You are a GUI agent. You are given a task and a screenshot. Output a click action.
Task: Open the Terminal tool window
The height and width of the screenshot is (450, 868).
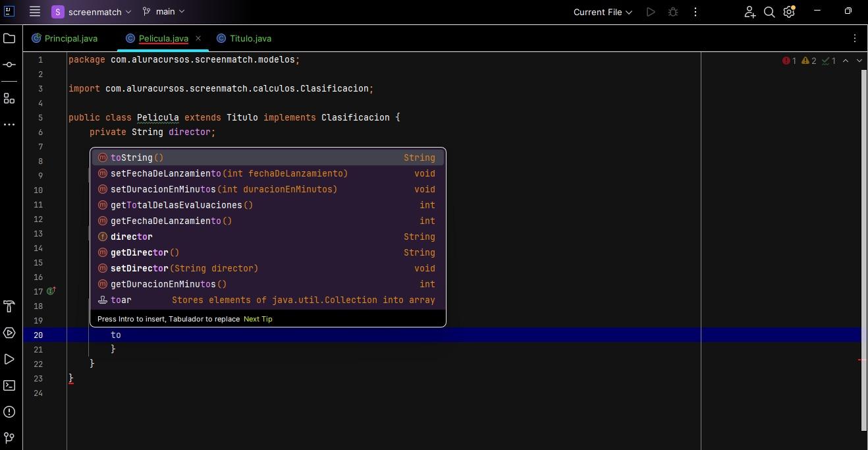pos(9,385)
